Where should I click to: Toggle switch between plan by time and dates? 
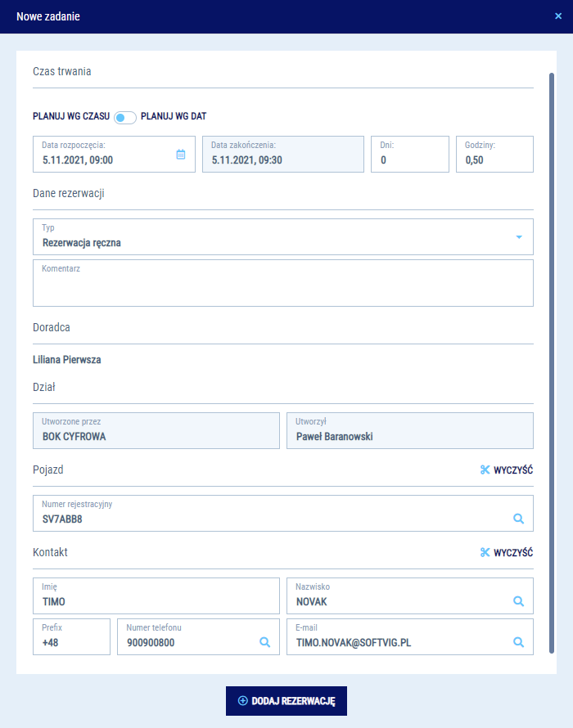125,118
